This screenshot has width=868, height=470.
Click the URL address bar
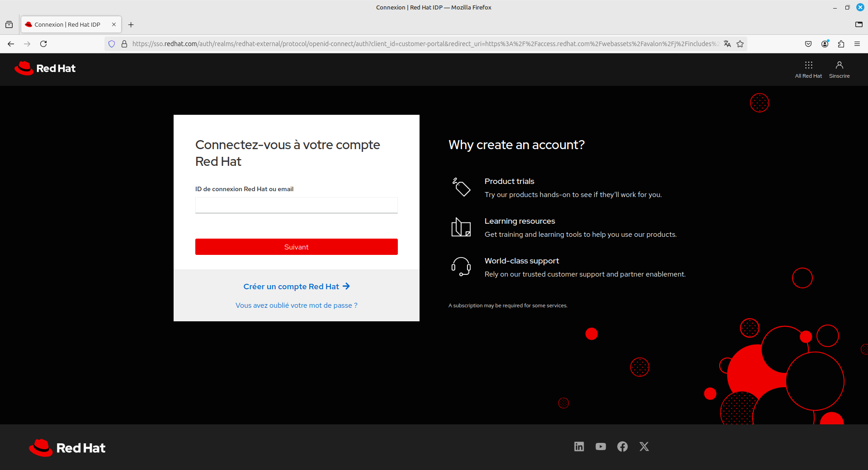pyautogui.click(x=425, y=44)
